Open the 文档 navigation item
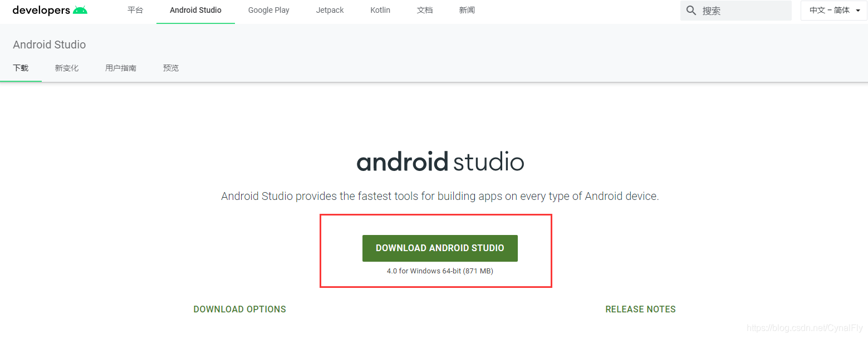Screen dimensions: 868x338 (x=425, y=10)
